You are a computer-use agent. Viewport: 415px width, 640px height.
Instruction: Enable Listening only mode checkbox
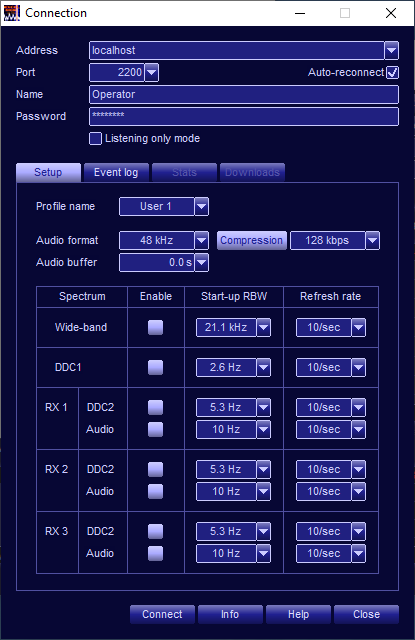coord(95,139)
